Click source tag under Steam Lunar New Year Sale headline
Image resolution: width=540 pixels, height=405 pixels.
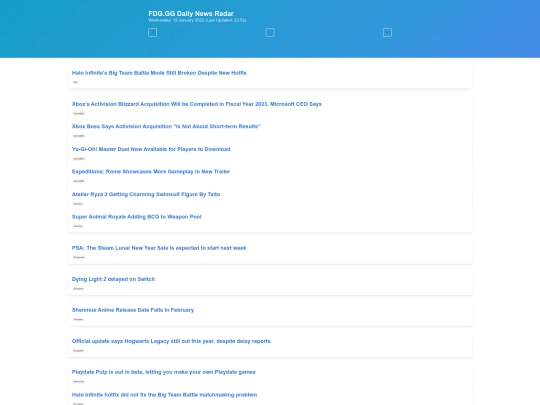tap(79, 257)
